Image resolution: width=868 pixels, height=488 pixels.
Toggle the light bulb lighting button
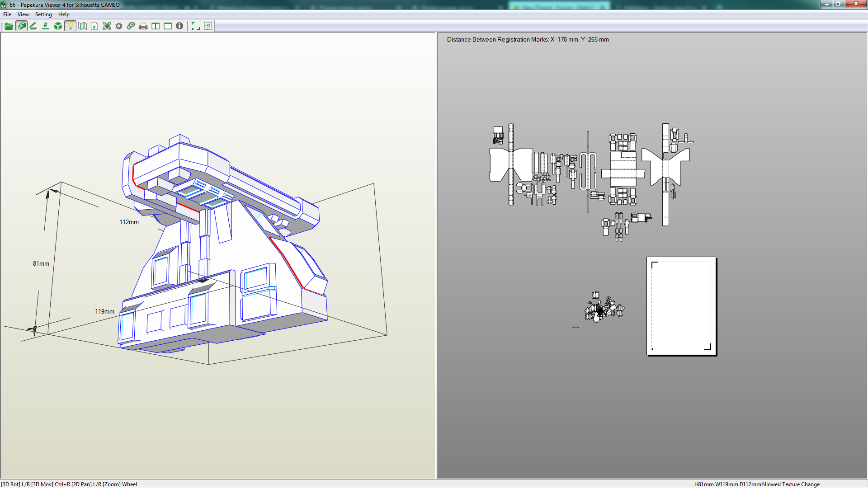tap(70, 26)
